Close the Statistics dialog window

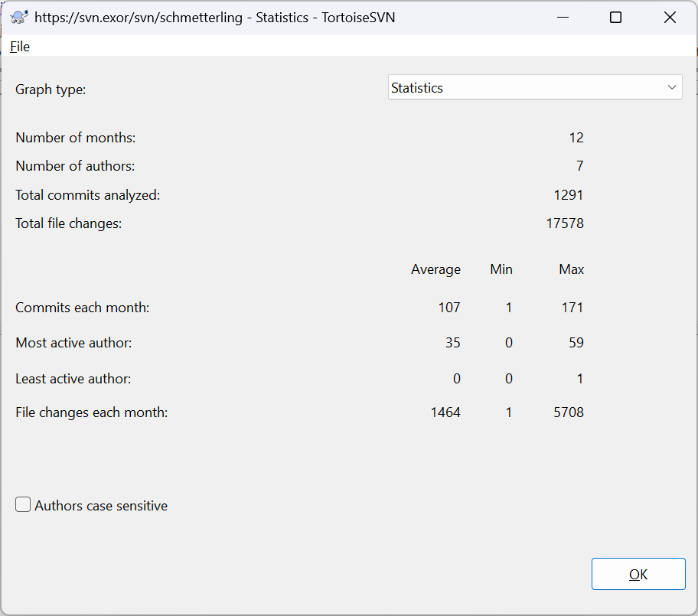670,17
